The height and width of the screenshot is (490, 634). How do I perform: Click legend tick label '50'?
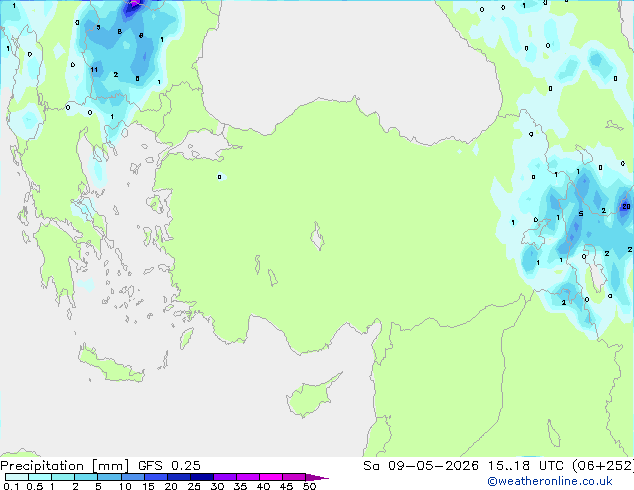point(309,486)
